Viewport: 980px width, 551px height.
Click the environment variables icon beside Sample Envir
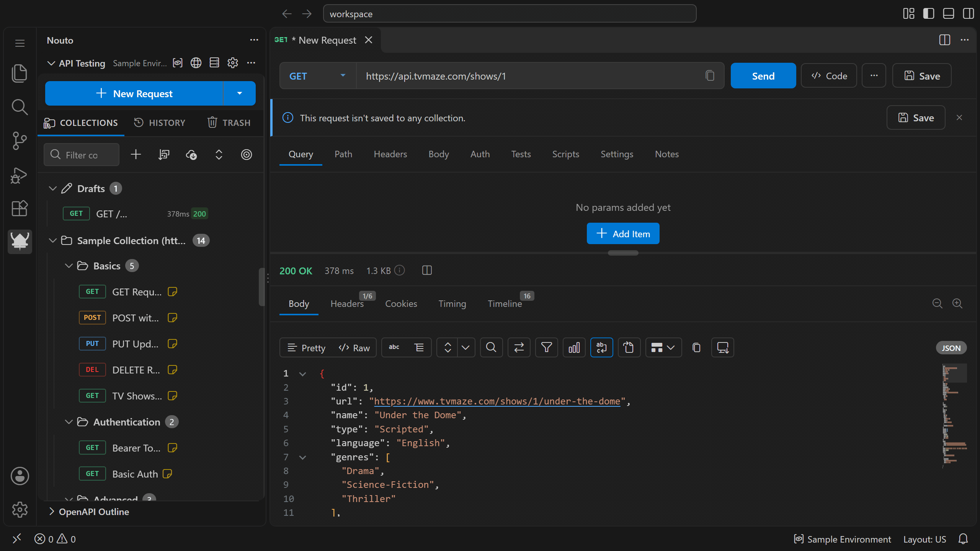(178, 63)
